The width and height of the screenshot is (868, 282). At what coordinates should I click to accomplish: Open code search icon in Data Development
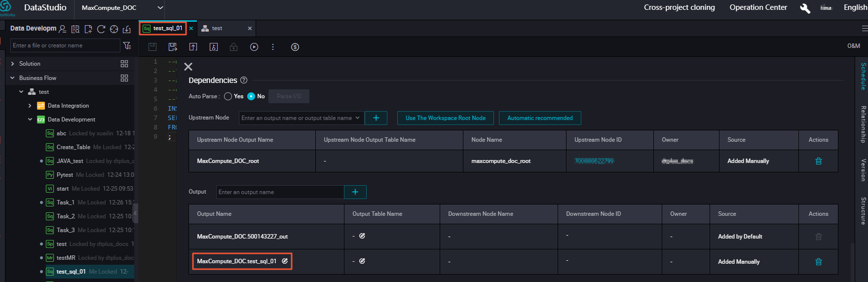(x=75, y=29)
